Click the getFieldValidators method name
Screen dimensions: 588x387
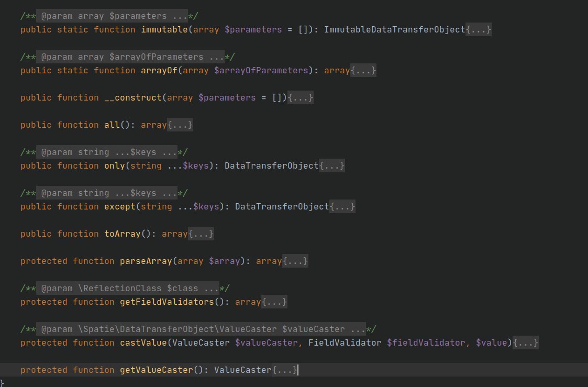[167, 302]
